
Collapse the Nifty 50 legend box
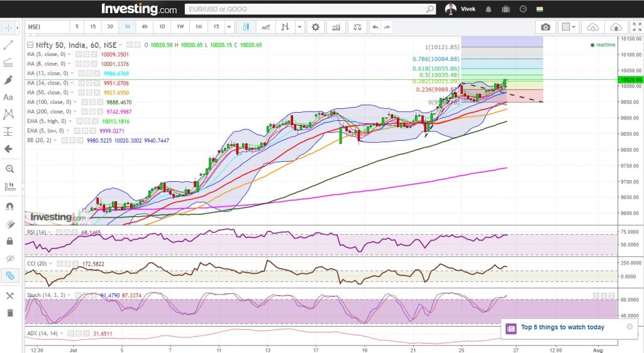(x=30, y=45)
